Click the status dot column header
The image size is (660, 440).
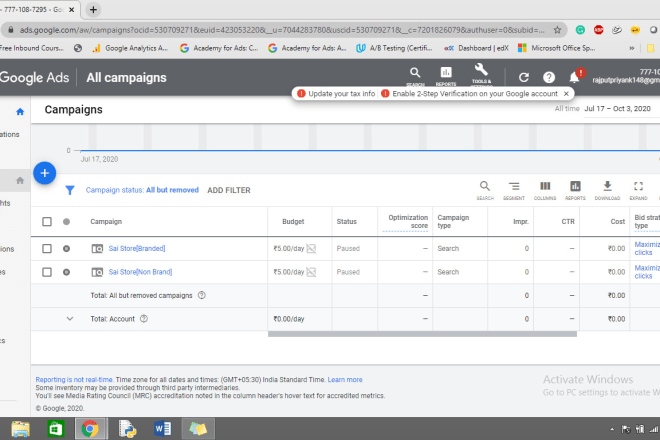(x=67, y=221)
